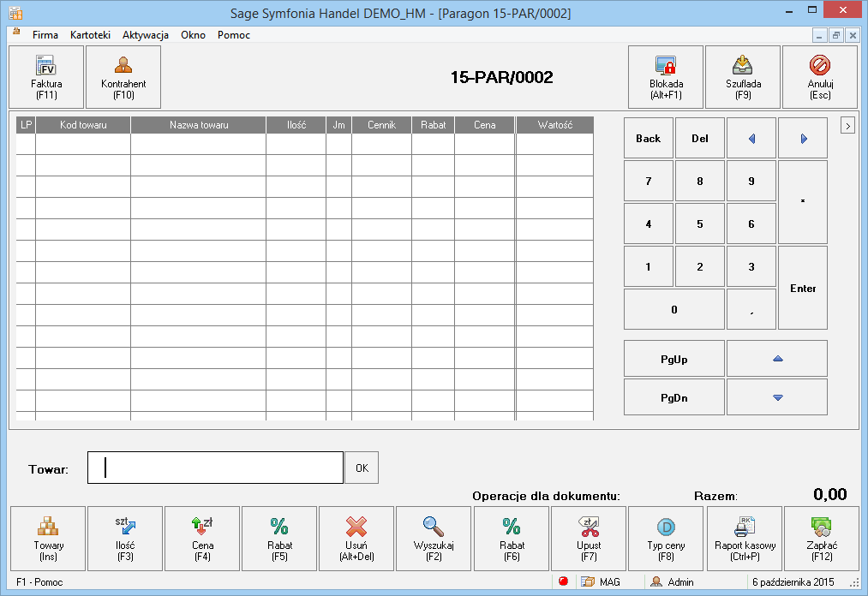Tap keypad digit 2
The width and height of the screenshot is (868, 596).
click(700, 266)
